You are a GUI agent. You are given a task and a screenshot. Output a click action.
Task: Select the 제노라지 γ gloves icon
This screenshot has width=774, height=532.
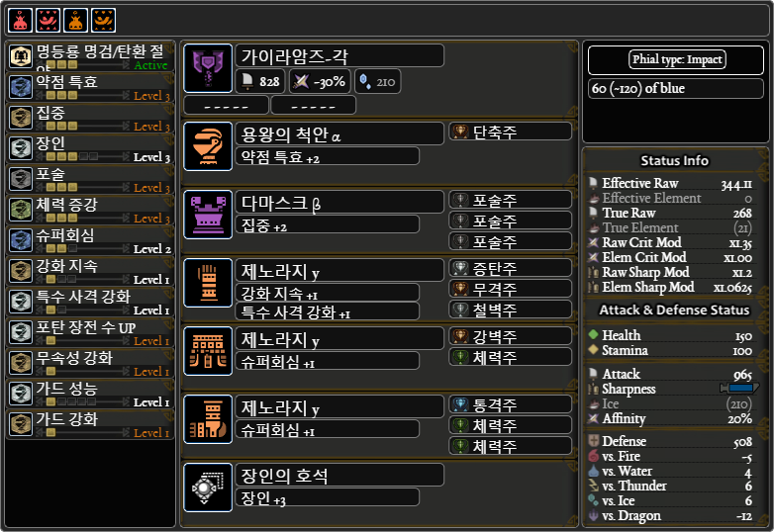point(208,283)
